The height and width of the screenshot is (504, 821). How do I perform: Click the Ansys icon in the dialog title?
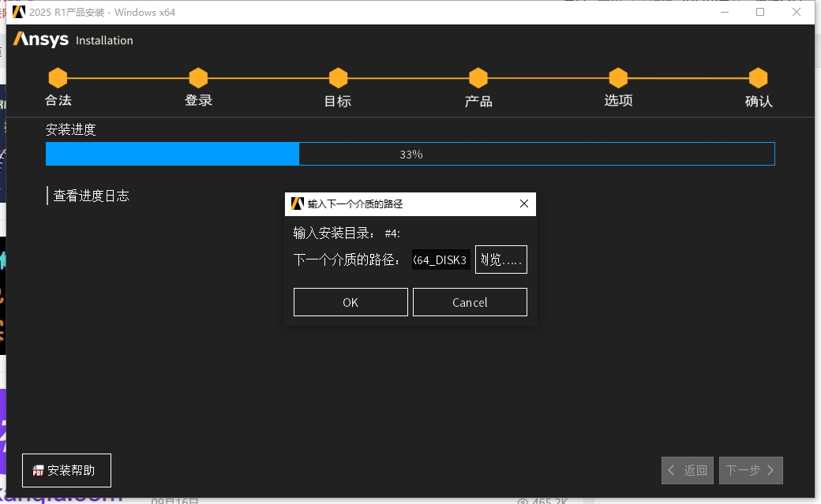coord(297,203)
